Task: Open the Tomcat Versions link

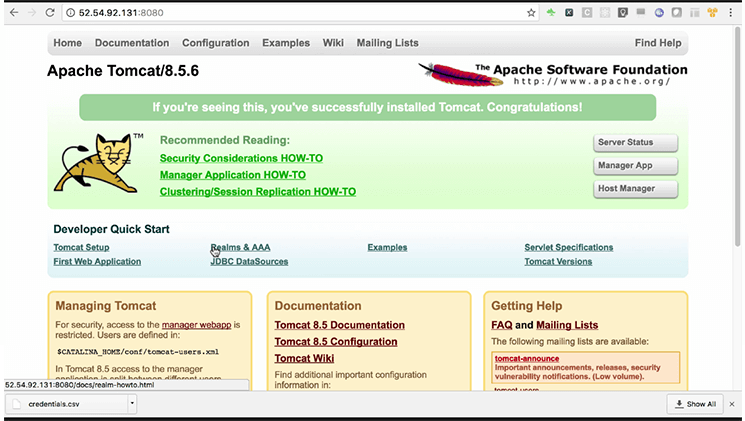Action: click(558, 262)
